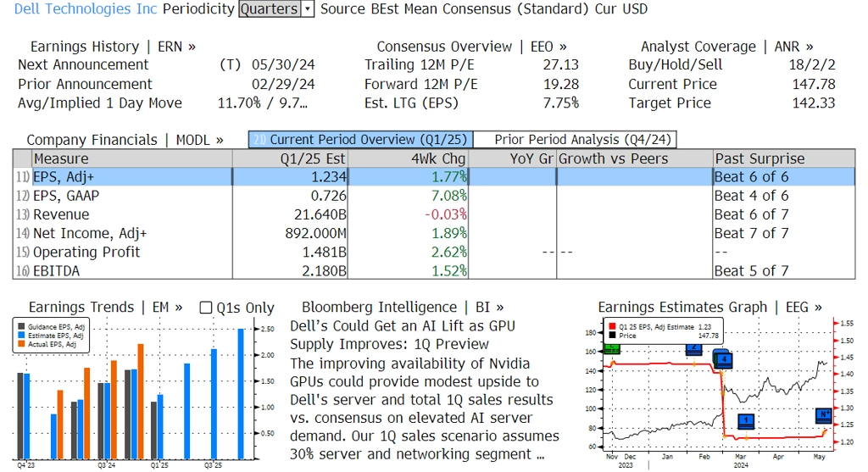Viewport: 868px width, 472px height.
Task: Select the Net Income, Adj+ row
Action: (433, 234)
